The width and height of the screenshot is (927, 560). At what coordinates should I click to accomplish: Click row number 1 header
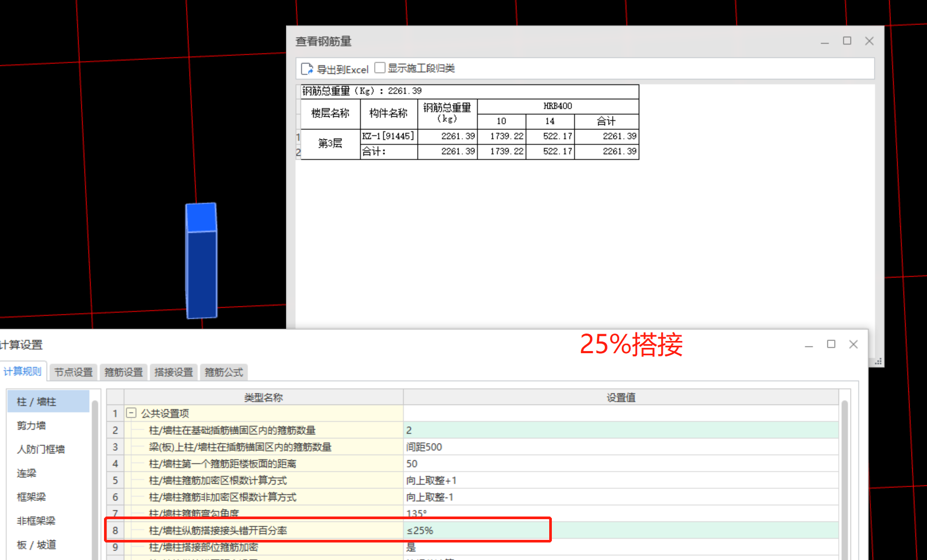click(115, 413)
